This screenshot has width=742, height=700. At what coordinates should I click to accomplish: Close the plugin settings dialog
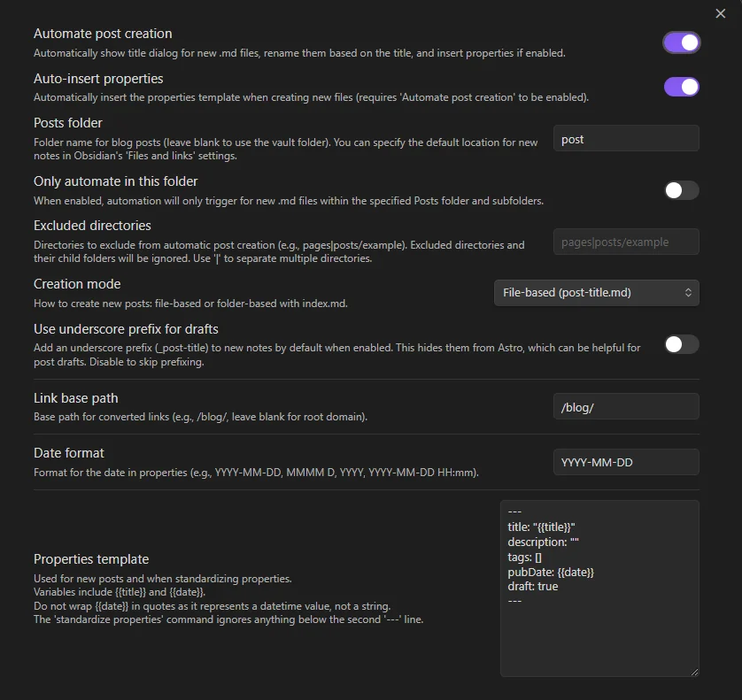click(x=719, y=13)
